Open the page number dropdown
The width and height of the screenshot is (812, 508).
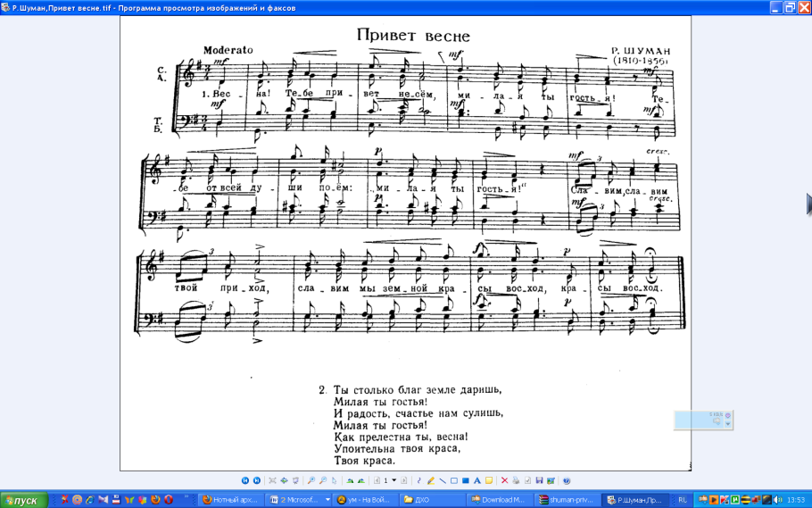[x=394, y=480]
